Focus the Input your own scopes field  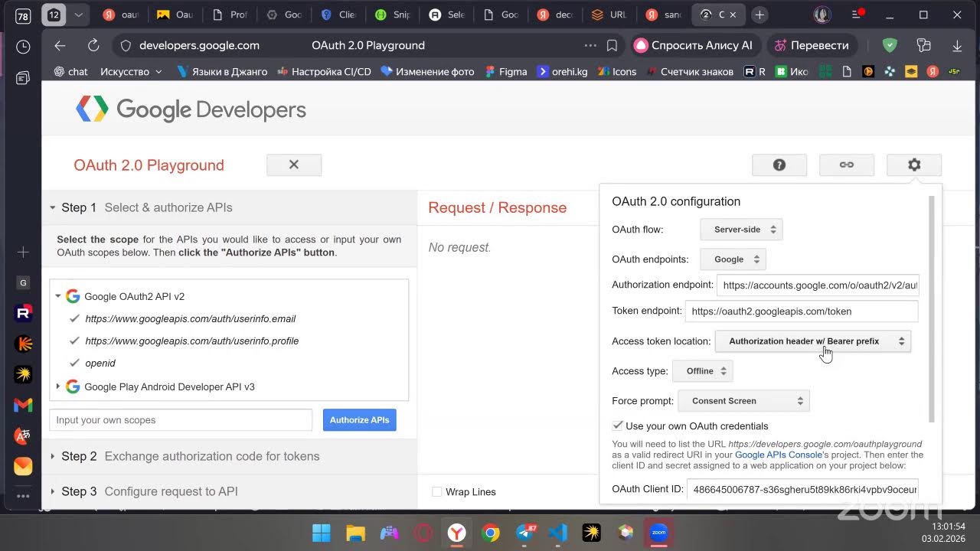tap(181, 420)
